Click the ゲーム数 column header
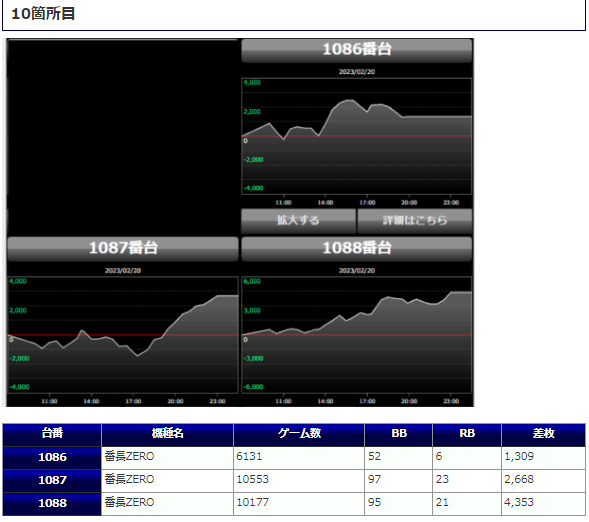 click(x=299, y=434)
